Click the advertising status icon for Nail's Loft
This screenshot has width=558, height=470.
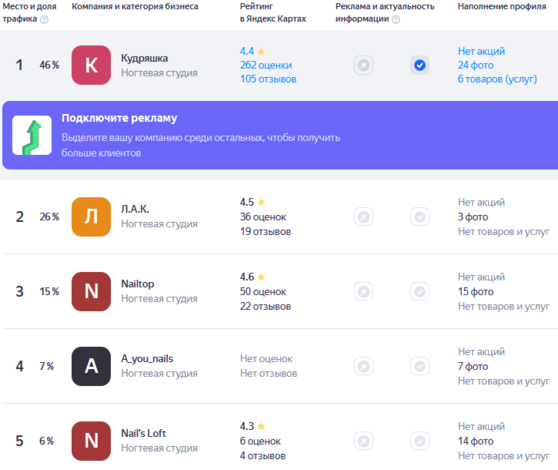pyautogui.click(x=363, y=441)
